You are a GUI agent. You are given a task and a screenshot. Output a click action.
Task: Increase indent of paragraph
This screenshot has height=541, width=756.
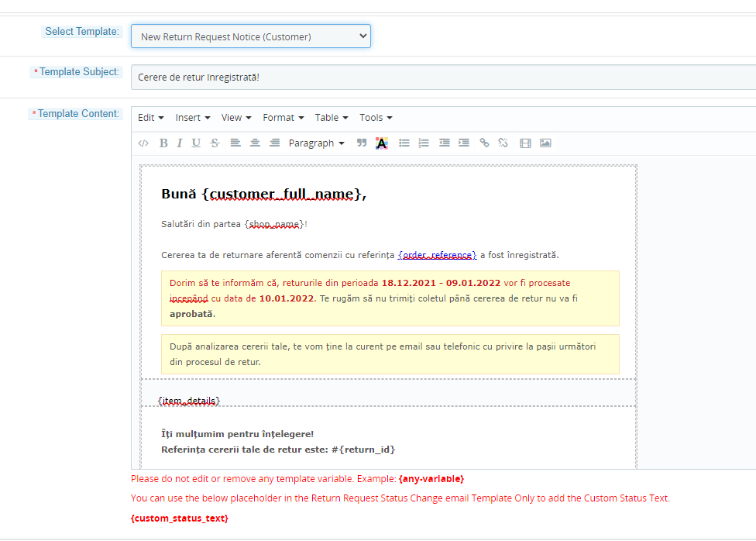464,143
